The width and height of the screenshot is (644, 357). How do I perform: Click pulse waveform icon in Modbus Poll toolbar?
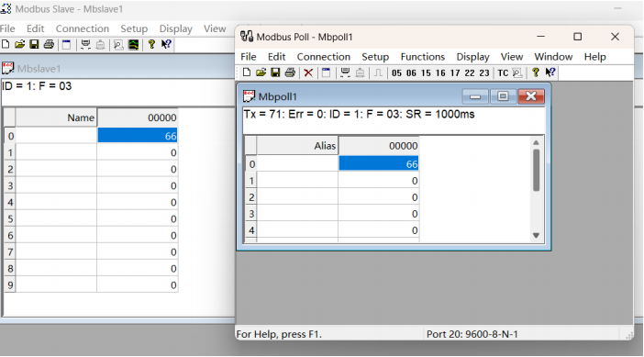(x=378, y=73)
